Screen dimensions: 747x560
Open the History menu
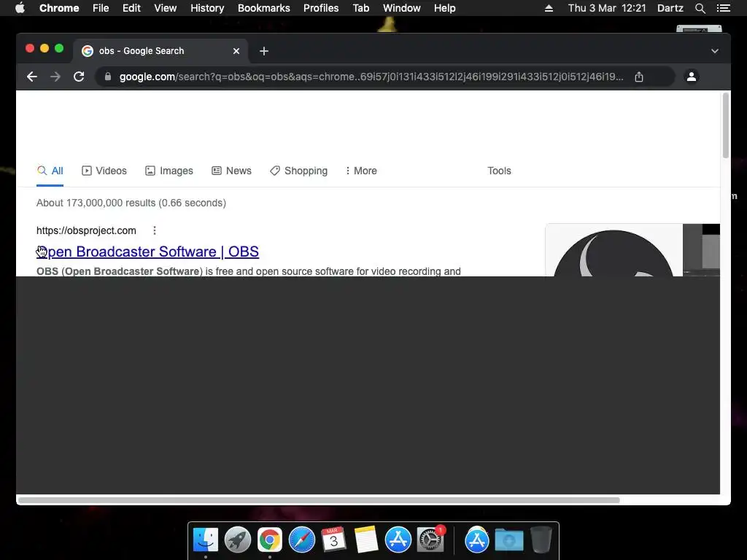coord(207,8)
